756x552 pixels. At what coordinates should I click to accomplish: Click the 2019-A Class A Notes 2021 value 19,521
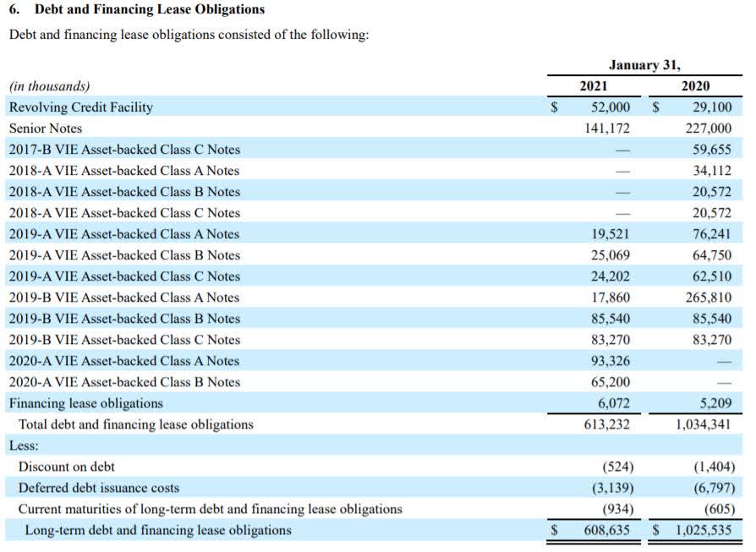coord(611,234)
